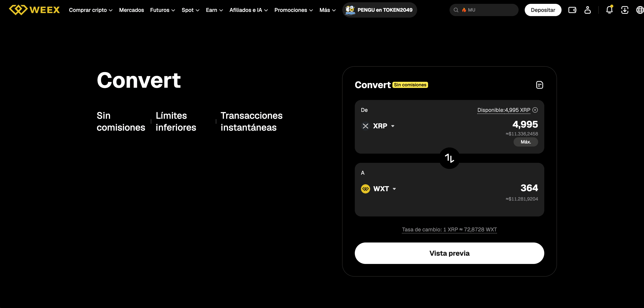The image size is (644, 308).
Task: Open the language globe icon
Action: tap(640, 10)
